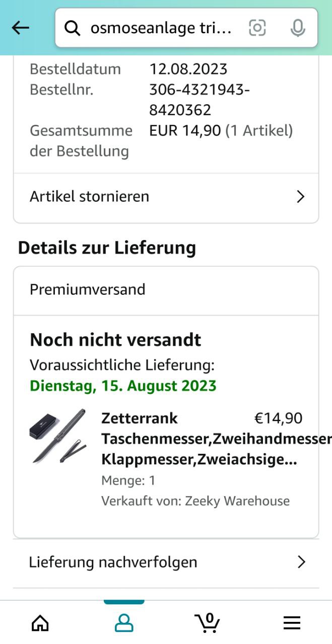Open the camera lens scanner
This screenshot has width=332, height=644.
pyautogui.click(x=257, y=28)
